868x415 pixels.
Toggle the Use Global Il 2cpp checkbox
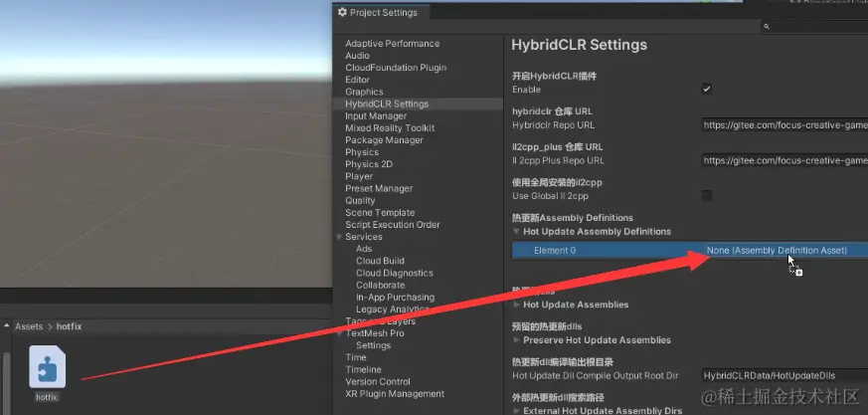pos(707,196)
